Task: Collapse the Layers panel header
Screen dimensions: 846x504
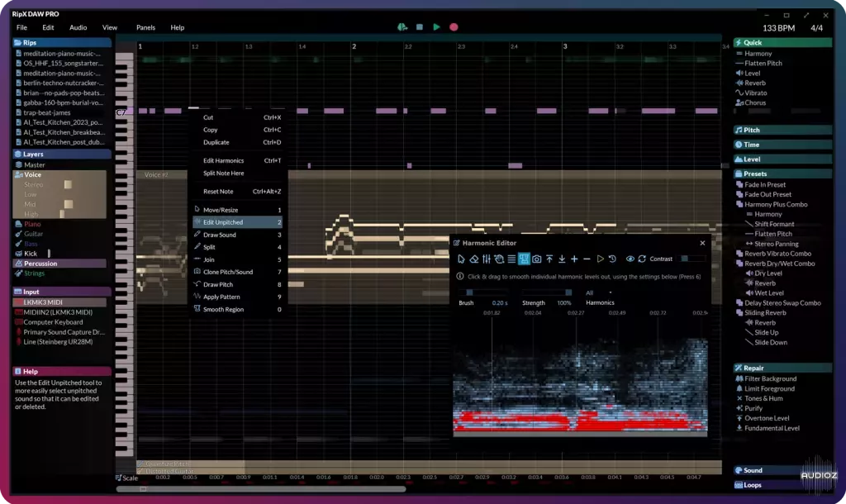Action: (61, 155)
